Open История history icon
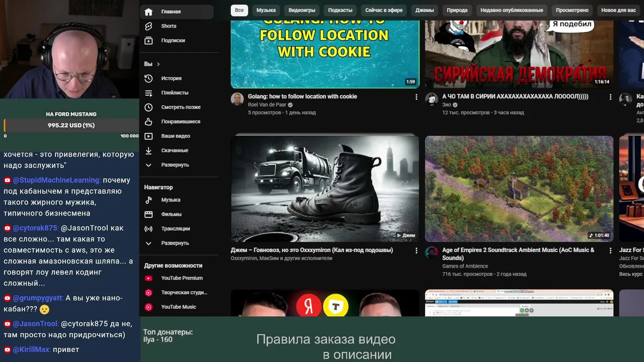 pos(148,78)
